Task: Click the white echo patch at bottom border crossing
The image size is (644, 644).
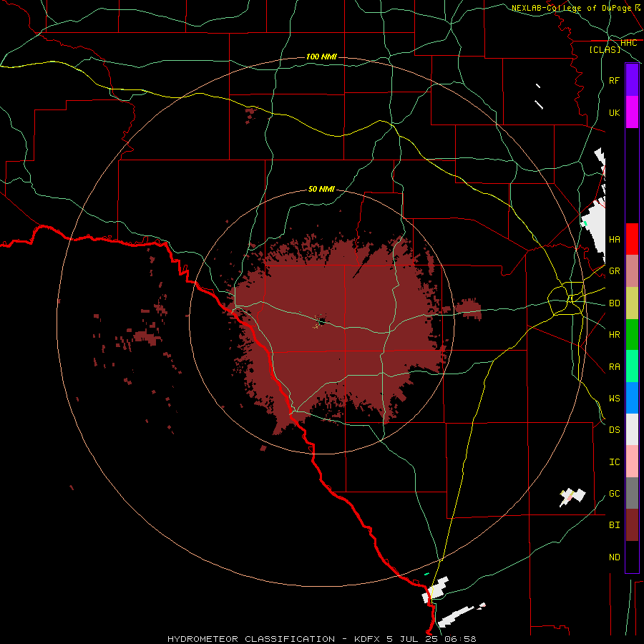Action: pyautogui.click(x=435, y=590)
